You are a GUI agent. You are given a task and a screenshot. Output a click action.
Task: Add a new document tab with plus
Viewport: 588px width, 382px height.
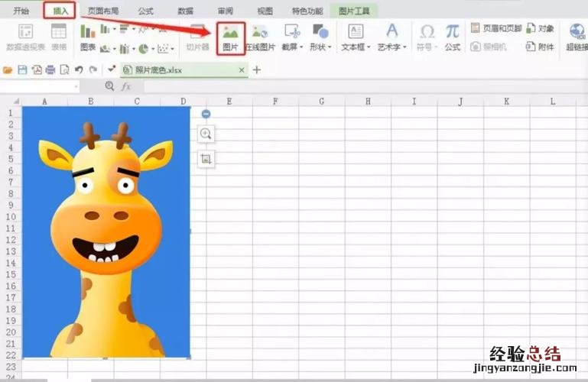point(257,70)
